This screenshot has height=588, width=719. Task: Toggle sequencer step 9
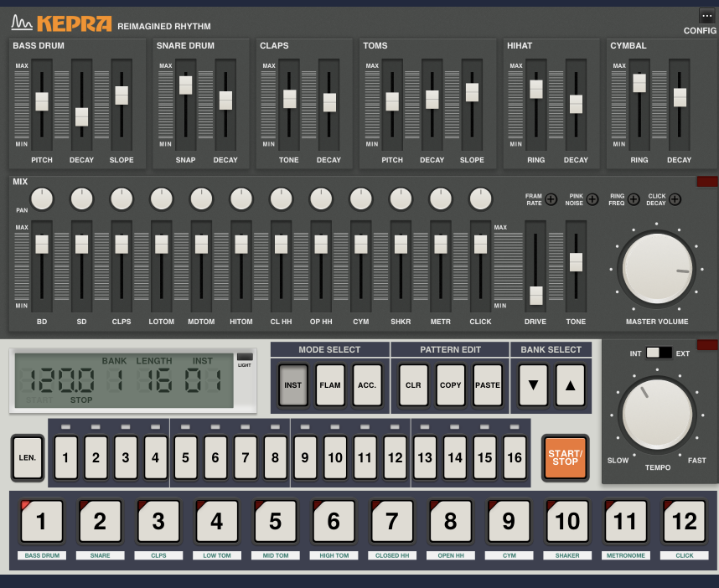point(305,457)
